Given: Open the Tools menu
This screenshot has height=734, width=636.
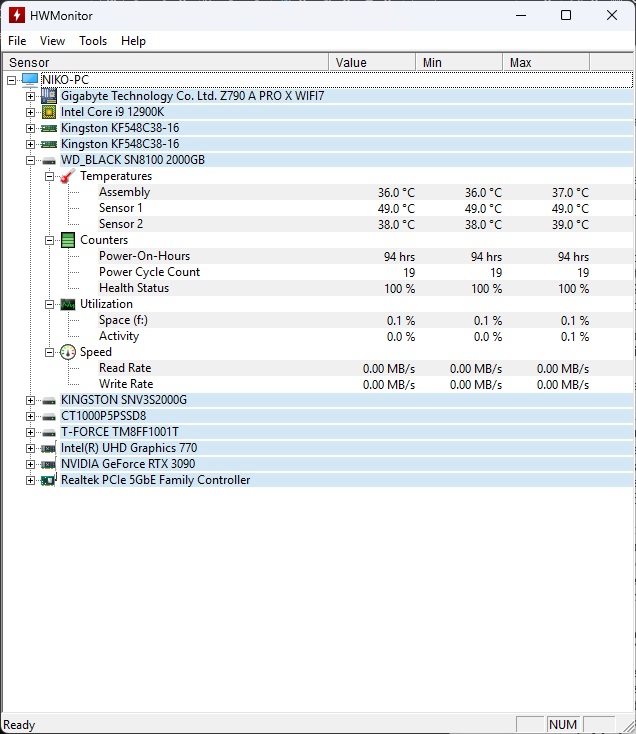Looking at the screenshot, I should click(x=93, y=41).
